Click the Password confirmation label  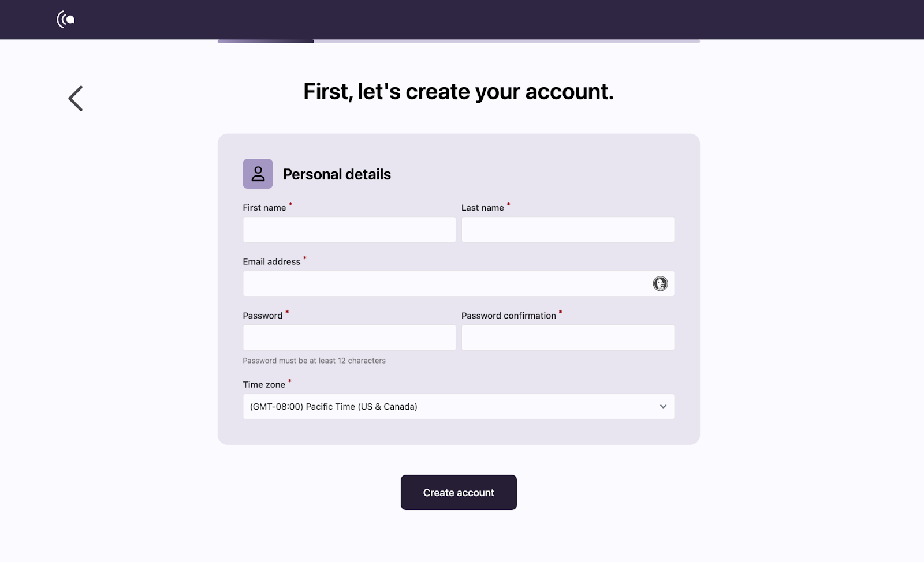509,316
